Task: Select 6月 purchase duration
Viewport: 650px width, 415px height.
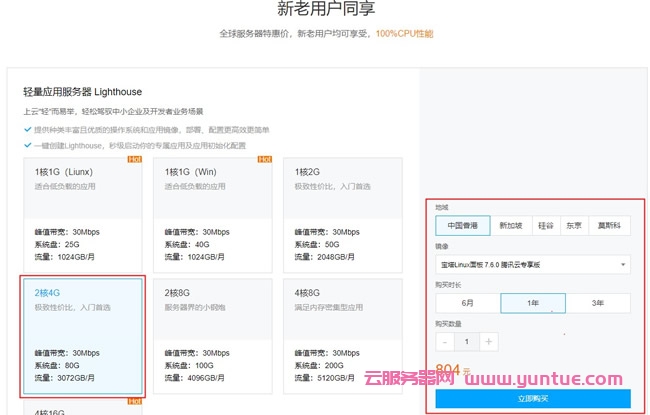Action: coord(467,303)
